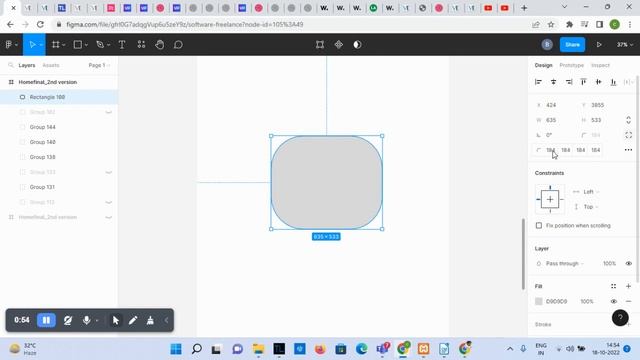Select the Group 131 layer

pyautogui.click(x=42, y=187)
